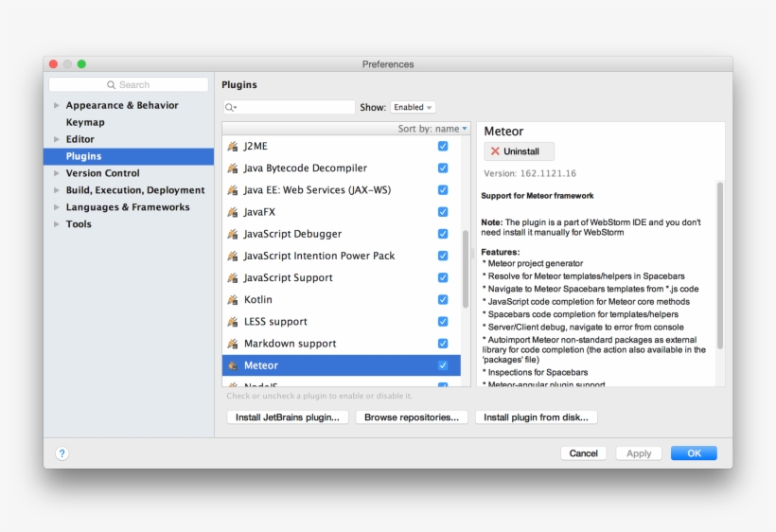Viewport: 776px width, 532px height.
Task: Click the Kotlin plugin icon
Action: (x=233, y=299)
